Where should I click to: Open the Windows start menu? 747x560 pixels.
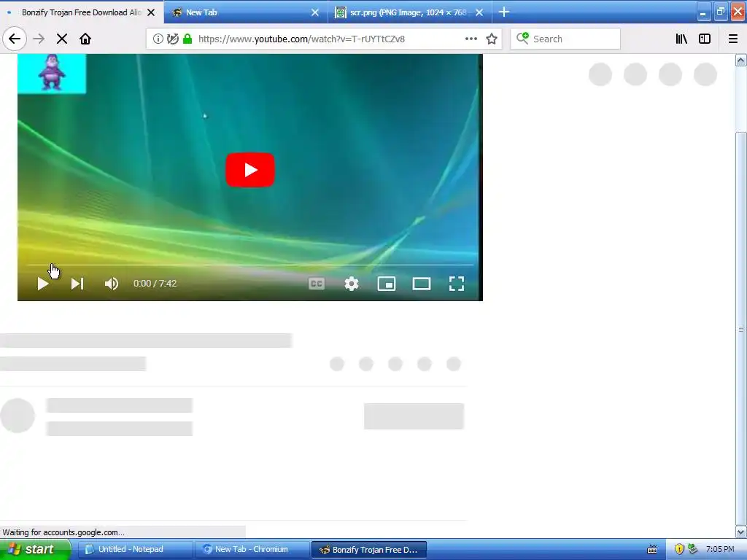pos(35,550)
